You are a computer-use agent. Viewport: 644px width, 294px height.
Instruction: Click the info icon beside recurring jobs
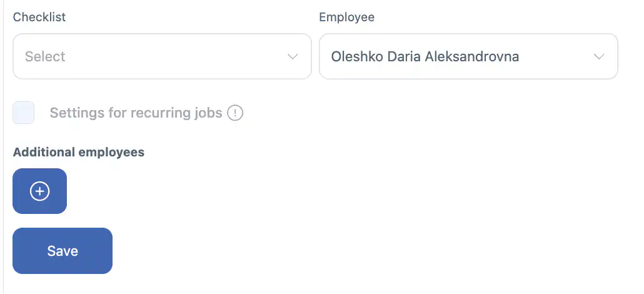coord(235,113)
